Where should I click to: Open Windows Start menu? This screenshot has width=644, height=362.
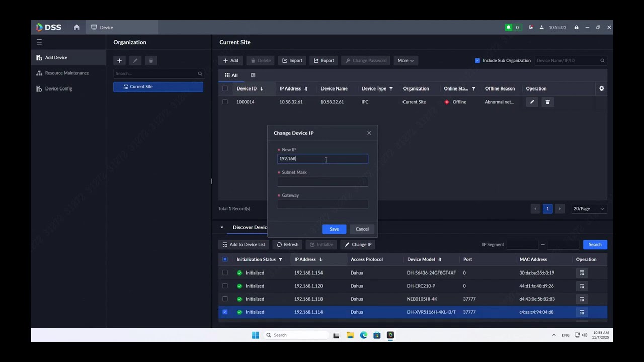click(255, 335)
